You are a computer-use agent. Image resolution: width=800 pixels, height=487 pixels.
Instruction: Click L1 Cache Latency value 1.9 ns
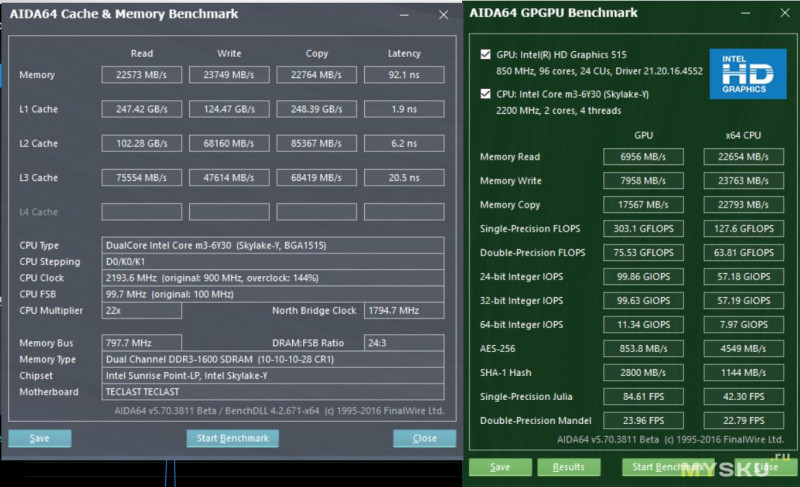pyautogui.click(x=404, y=109)
